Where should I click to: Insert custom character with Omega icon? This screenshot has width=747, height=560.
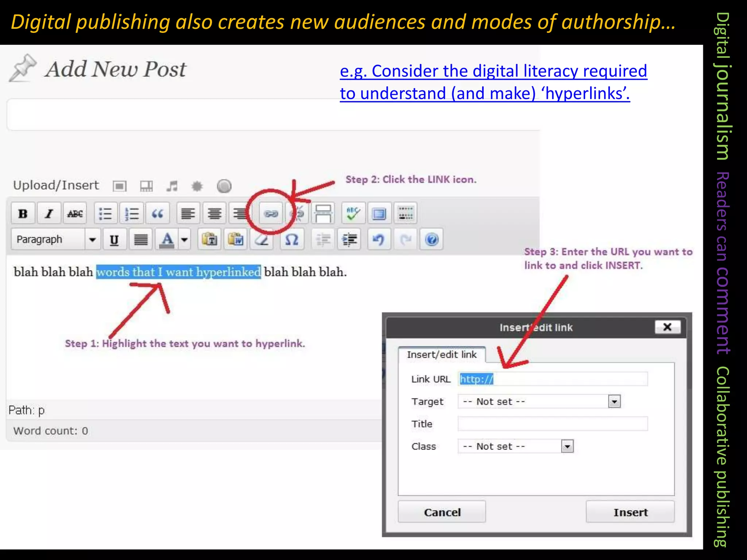point(292,240)
